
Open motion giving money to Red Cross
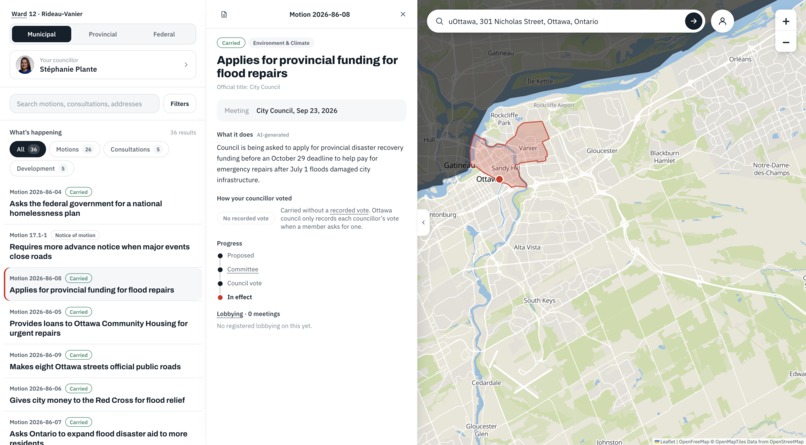click(x=103, y=395)
